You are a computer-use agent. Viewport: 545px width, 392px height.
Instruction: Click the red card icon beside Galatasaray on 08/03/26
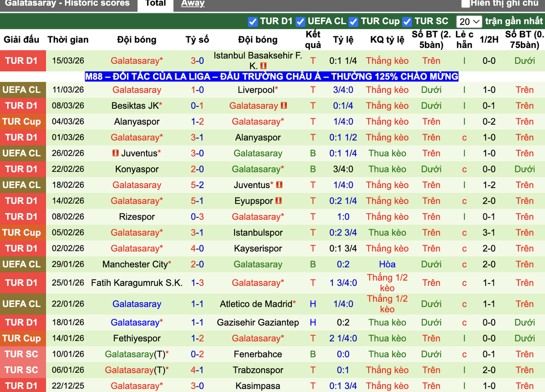[284, 105]
